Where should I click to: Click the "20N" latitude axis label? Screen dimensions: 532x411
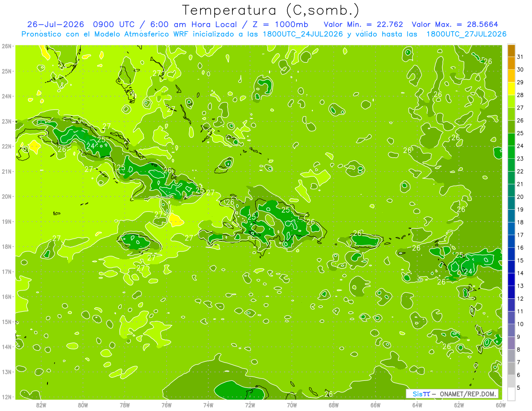[7, 196]
